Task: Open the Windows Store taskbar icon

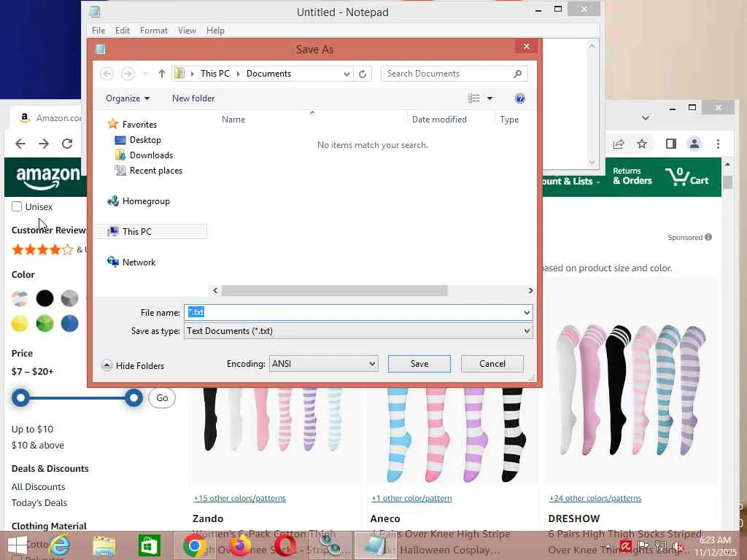Action: click(x=149, y=545)
